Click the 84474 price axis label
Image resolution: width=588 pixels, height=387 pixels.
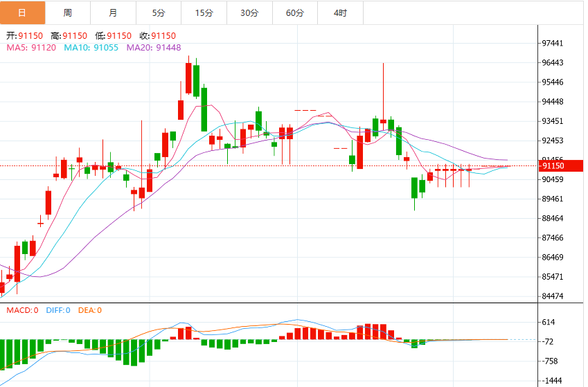click(553, 296)
